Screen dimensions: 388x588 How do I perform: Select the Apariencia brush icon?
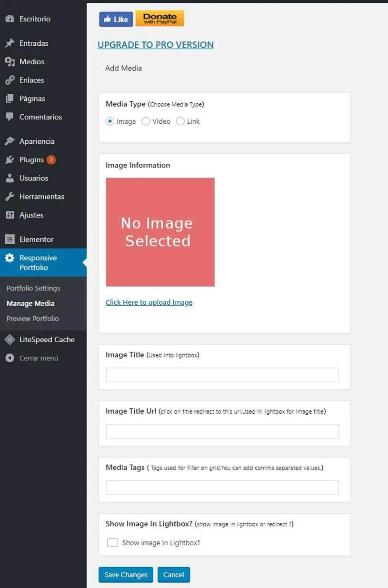click(9, 141)
